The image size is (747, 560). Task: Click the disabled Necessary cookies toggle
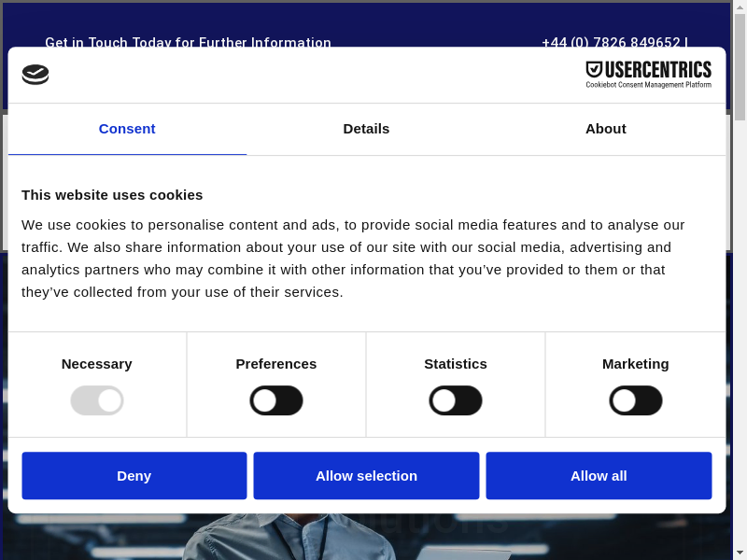(97, 400)
